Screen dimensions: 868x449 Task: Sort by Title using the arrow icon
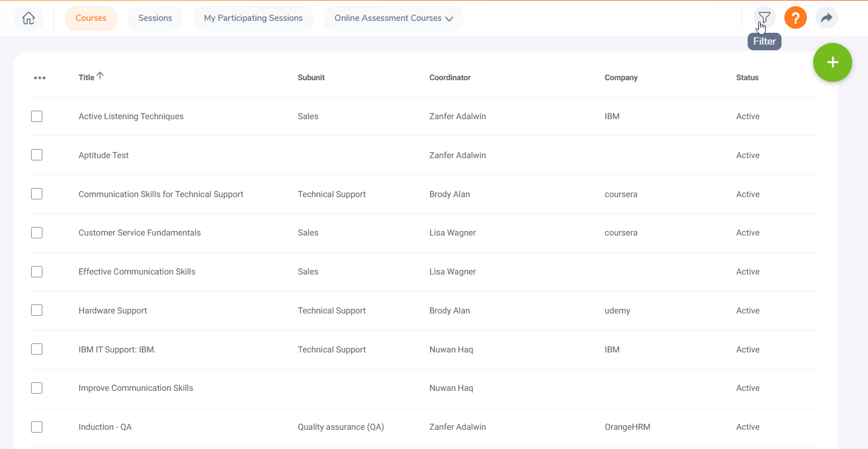coord(101,74)
